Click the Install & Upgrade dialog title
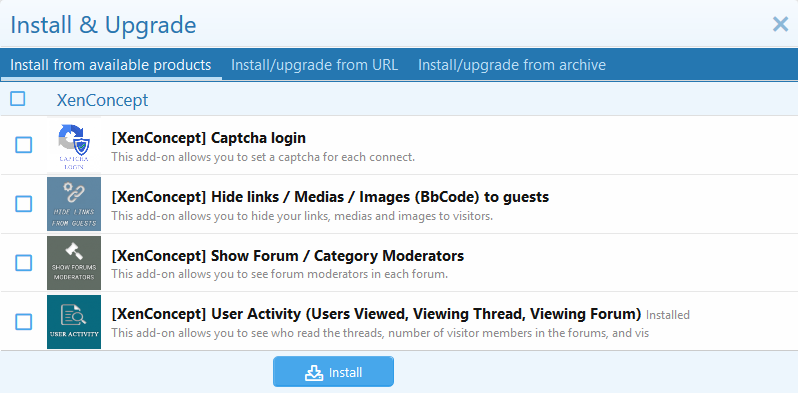Viewport: 798px width, 393px height. coord(103,25)
